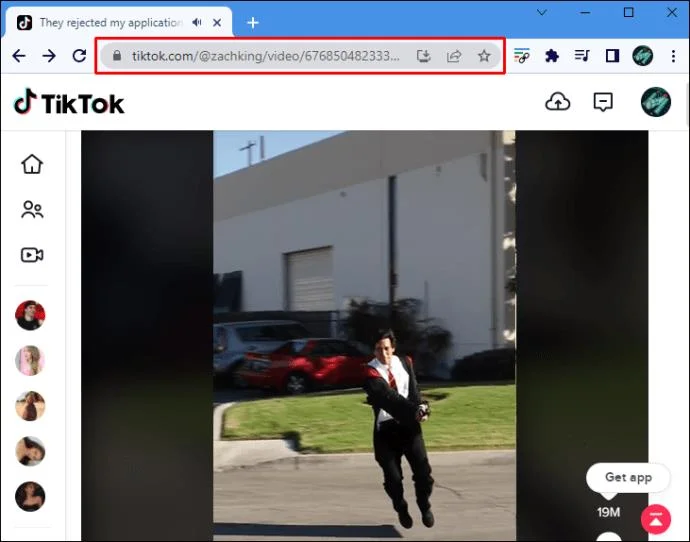Close the TikTok tab
This screenshot has width=690, height=542.
point(217,22)
